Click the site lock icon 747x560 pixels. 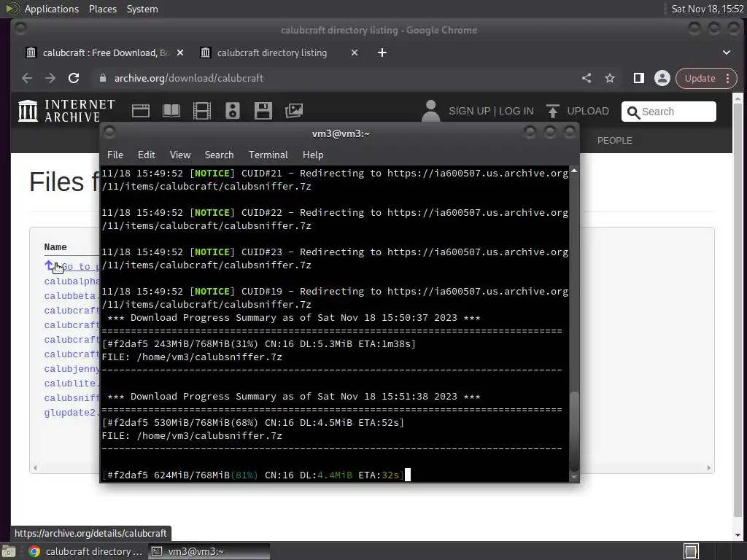click(x=102, y=78)
